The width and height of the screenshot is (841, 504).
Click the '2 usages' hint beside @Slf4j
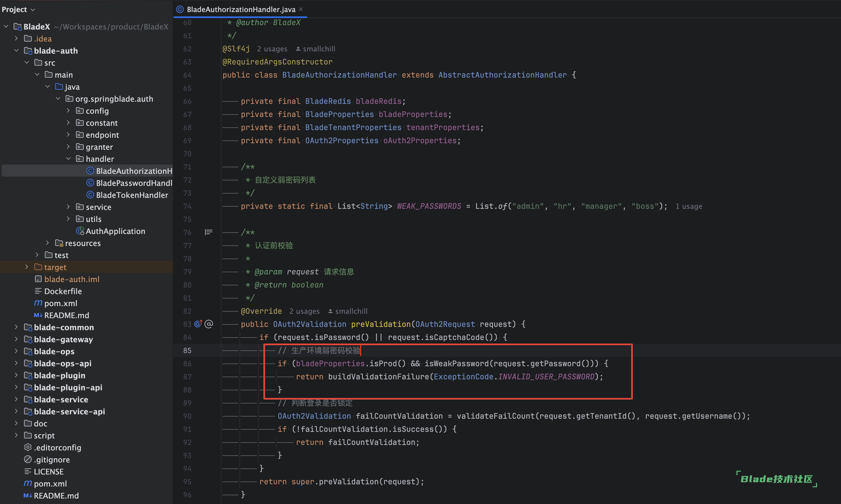[272, 49]
